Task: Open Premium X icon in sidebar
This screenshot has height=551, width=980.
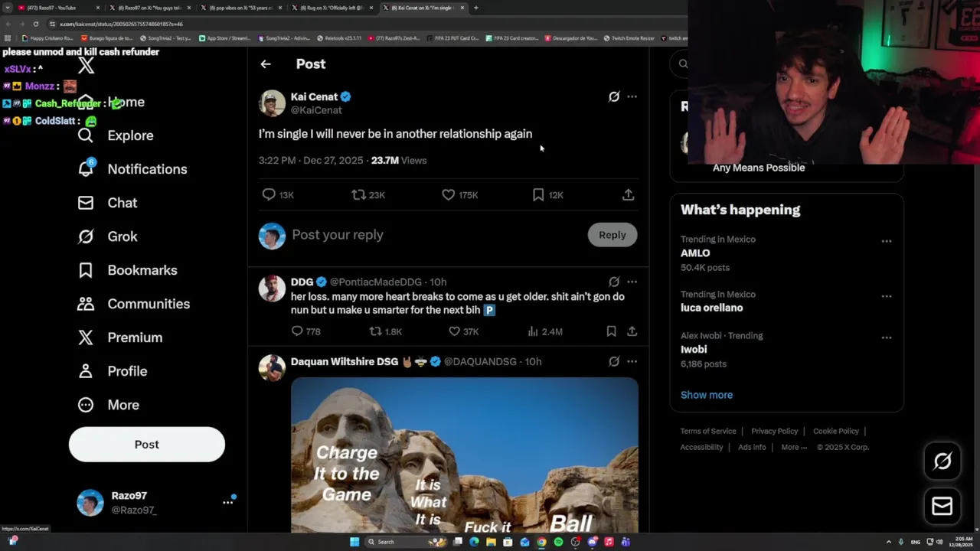Action: [86, 337]
